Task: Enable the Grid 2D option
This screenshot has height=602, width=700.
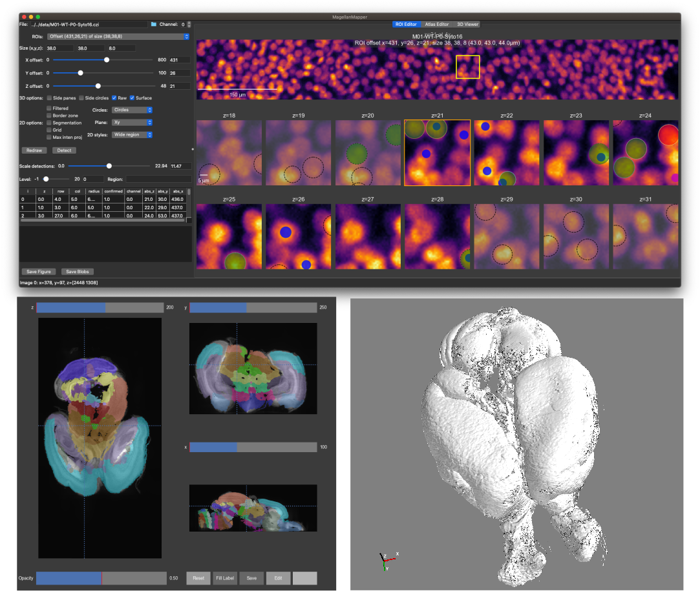Action: (x=49, y=130)
